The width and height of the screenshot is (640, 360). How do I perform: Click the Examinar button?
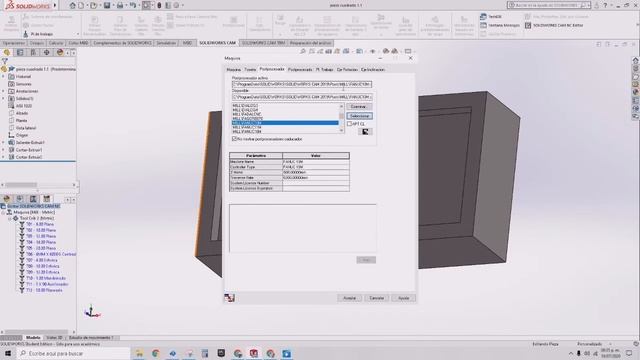359,107
